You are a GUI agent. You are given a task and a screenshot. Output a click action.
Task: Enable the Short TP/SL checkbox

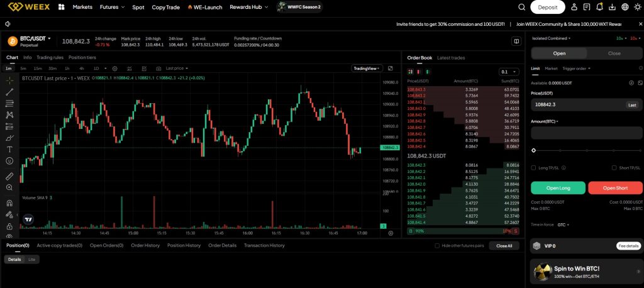pos(614,168)
